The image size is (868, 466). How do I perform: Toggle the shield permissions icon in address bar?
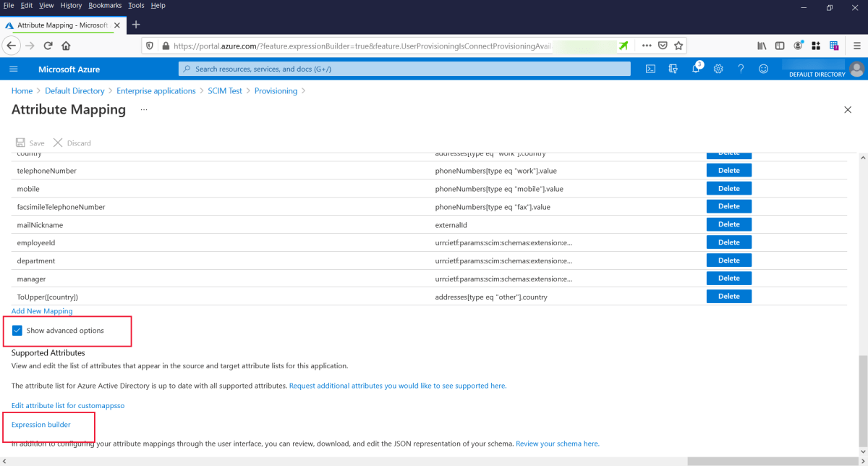click(150, 45)
